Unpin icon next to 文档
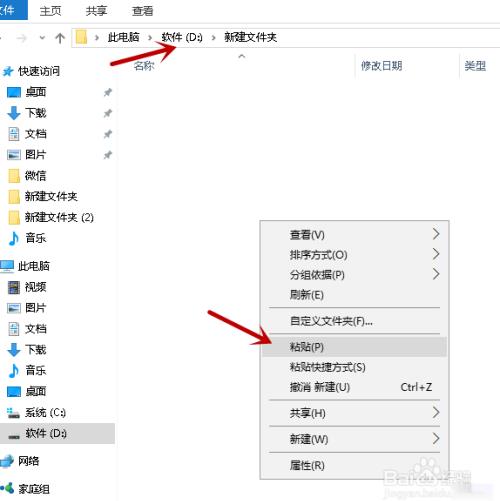Image resolution: width=500 pixels, height=501 pixels. click(x=107, y=134)
